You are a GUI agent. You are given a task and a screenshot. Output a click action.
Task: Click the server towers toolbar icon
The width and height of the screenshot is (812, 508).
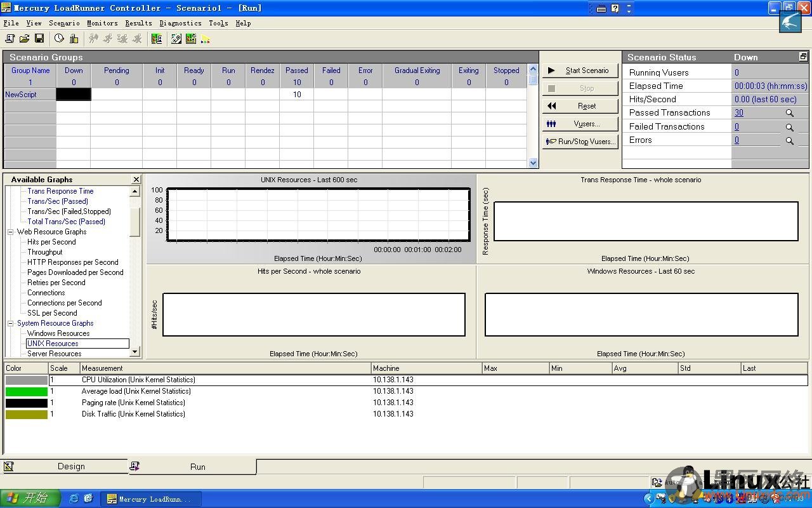coord(74,39)
